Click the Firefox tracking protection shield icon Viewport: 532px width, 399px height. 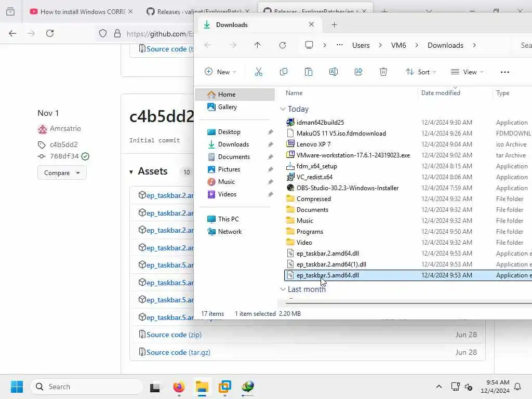(x=103, y=33)
